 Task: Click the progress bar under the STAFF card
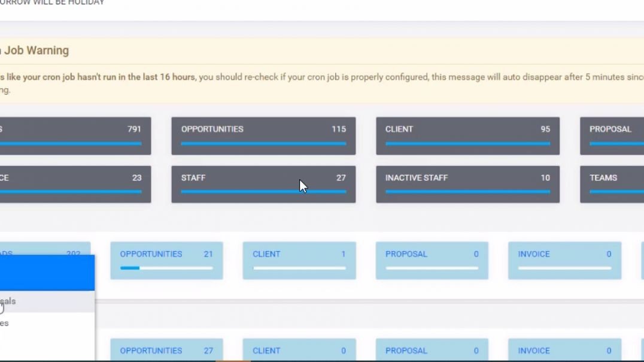tap(263, 192)
